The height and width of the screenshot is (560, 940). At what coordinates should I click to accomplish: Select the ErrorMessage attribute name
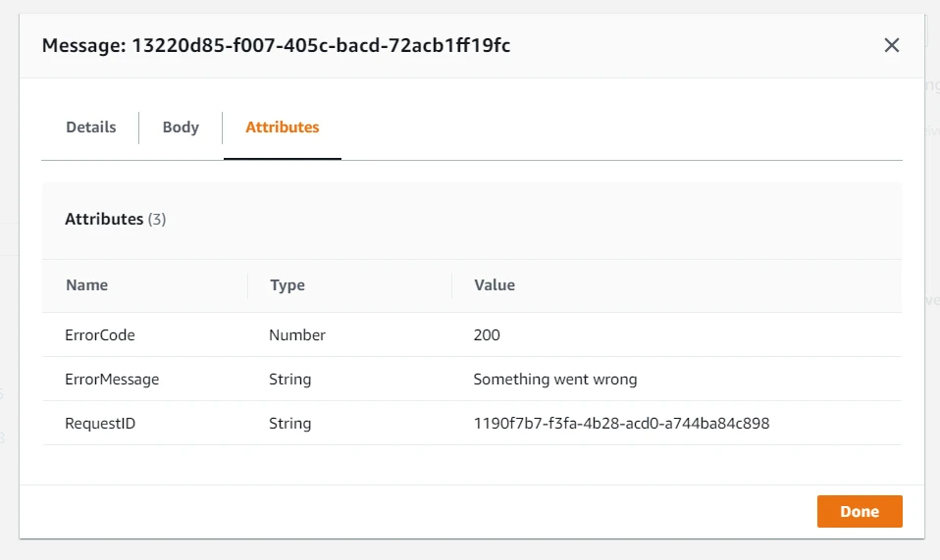[x=112, y=380]
